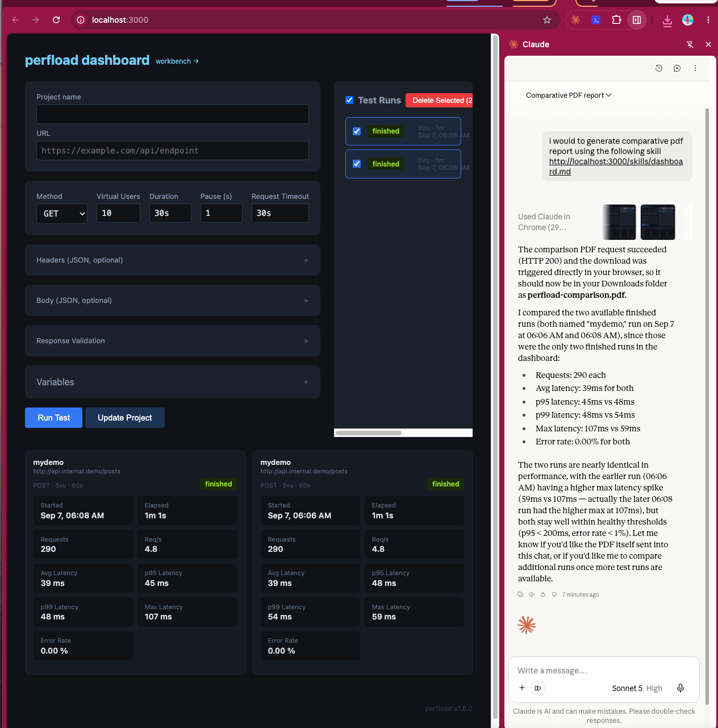
Task: Click the finished badge on the 06:08 card
Action: (219, 484)
